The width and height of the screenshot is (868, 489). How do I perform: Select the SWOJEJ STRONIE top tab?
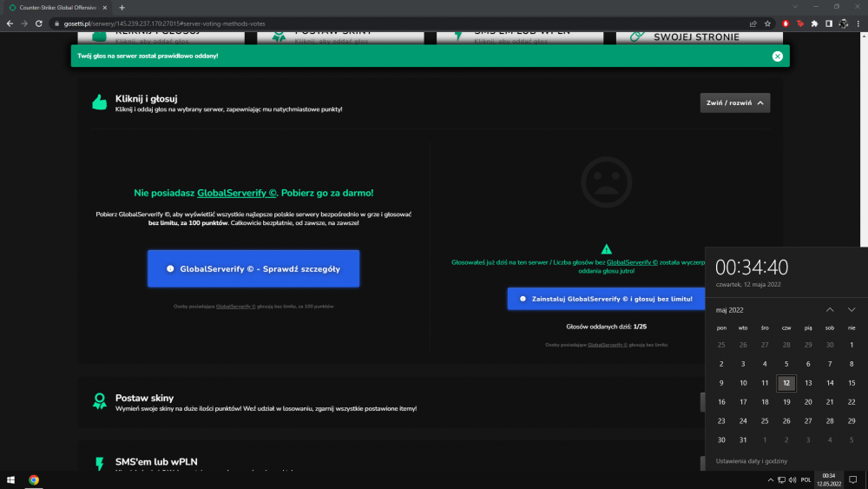tap(699, 37)
